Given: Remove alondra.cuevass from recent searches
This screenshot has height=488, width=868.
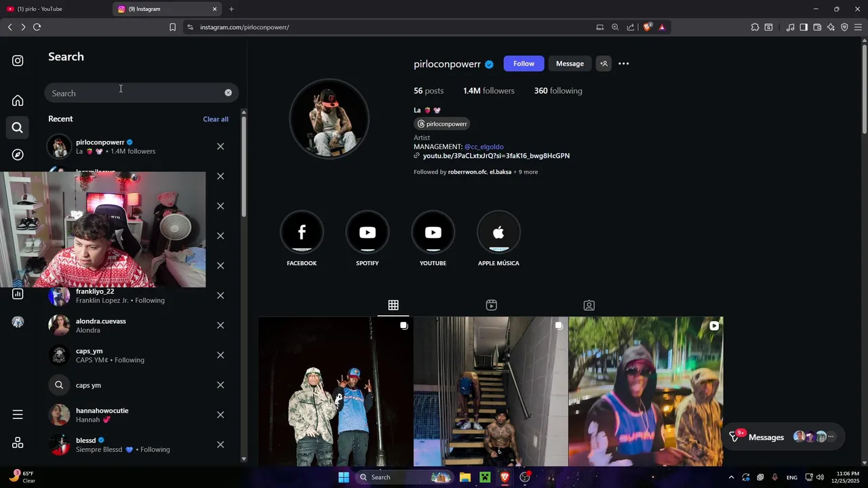Looking at the screenshot, I should 220,325.
